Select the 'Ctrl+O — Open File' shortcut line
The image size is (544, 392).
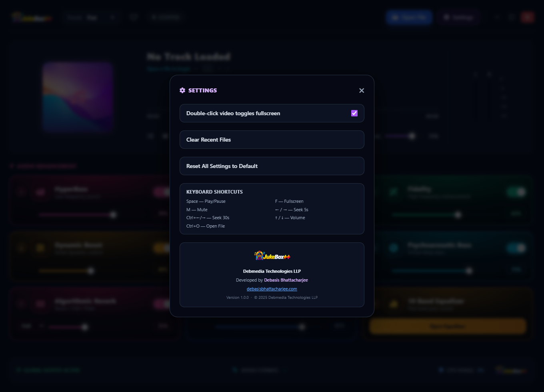(x=206, y=226)
